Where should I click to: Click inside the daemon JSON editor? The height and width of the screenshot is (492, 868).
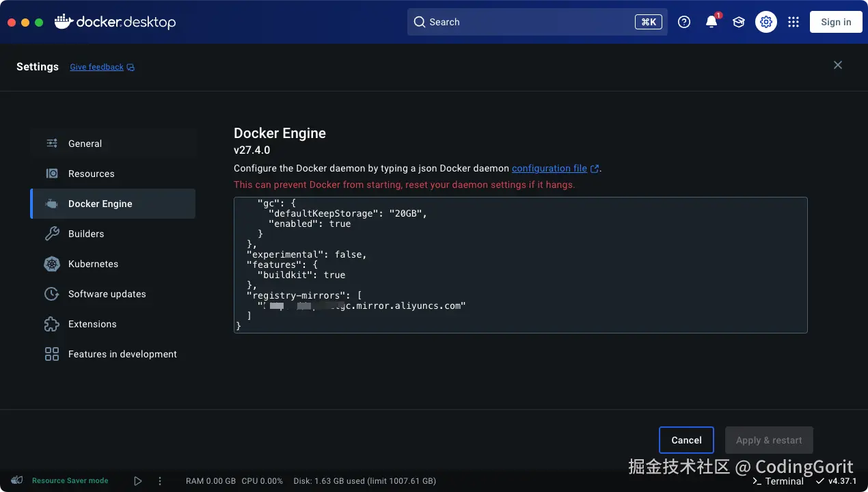click(520, 265)
